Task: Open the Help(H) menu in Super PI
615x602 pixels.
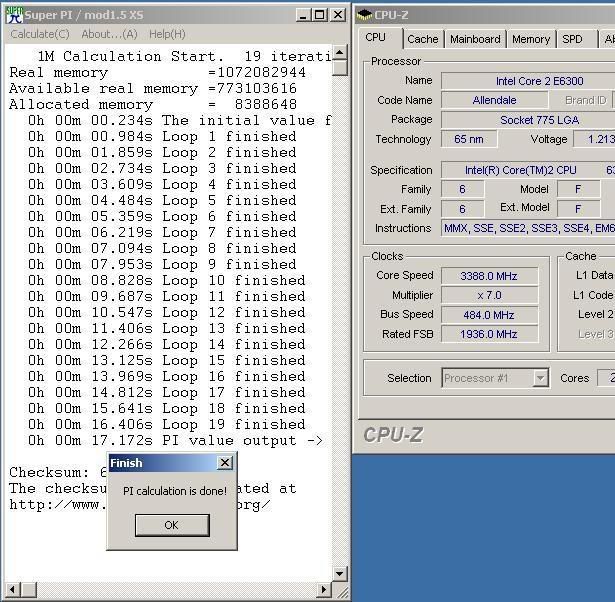Action: click(x=167, y=35)
